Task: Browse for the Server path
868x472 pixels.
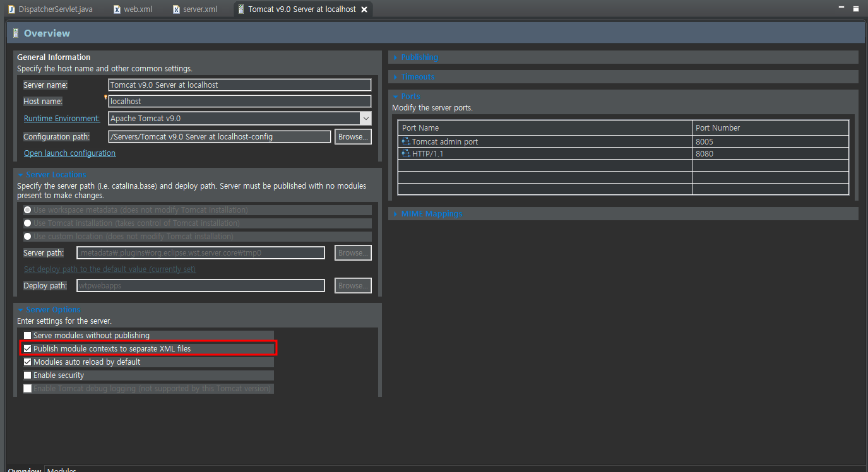Action: pos(353,252)
